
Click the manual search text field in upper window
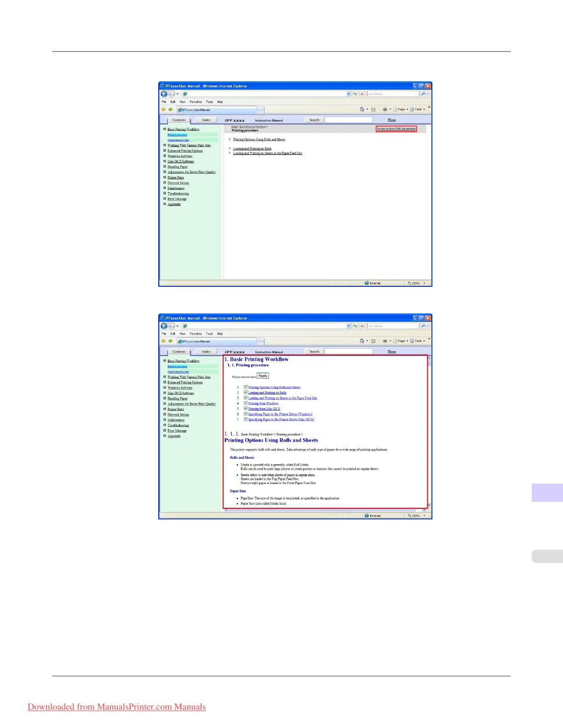click(348, 120)
